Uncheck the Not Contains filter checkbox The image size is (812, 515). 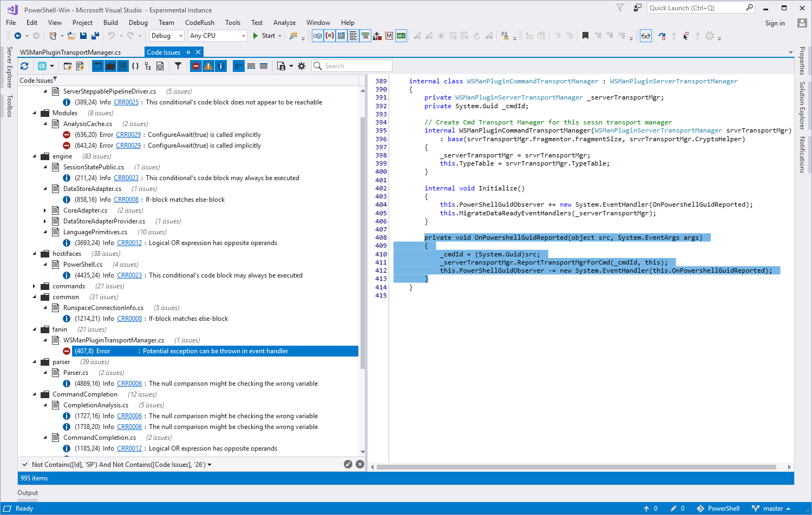[x=24, y=464]
